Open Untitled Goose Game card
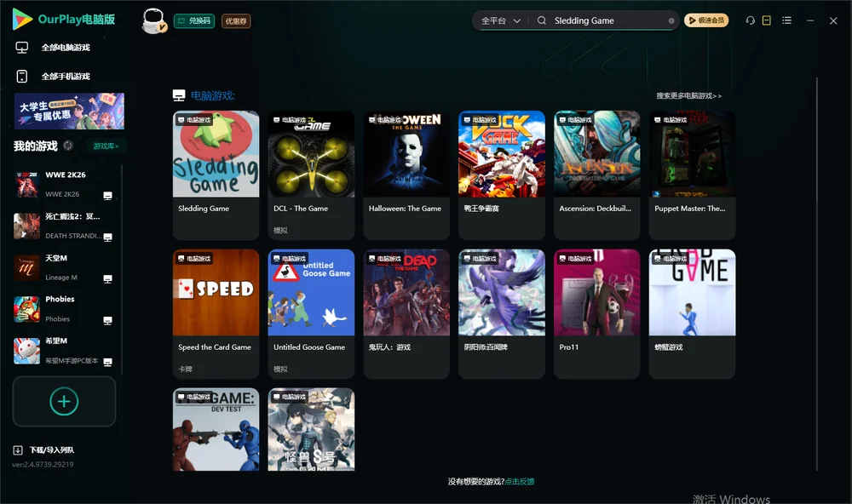Image resolution: width=852 pixels, height=504 pixels. 311,314
